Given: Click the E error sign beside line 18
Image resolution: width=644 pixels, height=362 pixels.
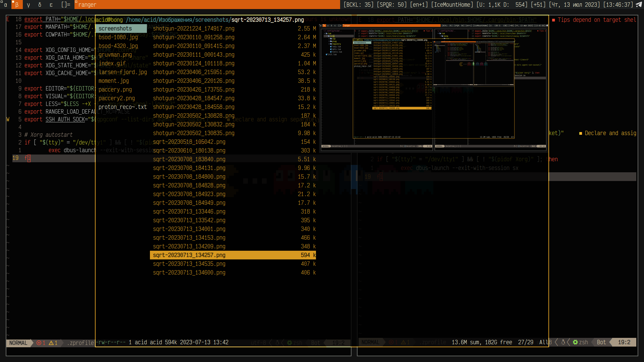Looking at the screenshot, I should click(x=7, y=19).
